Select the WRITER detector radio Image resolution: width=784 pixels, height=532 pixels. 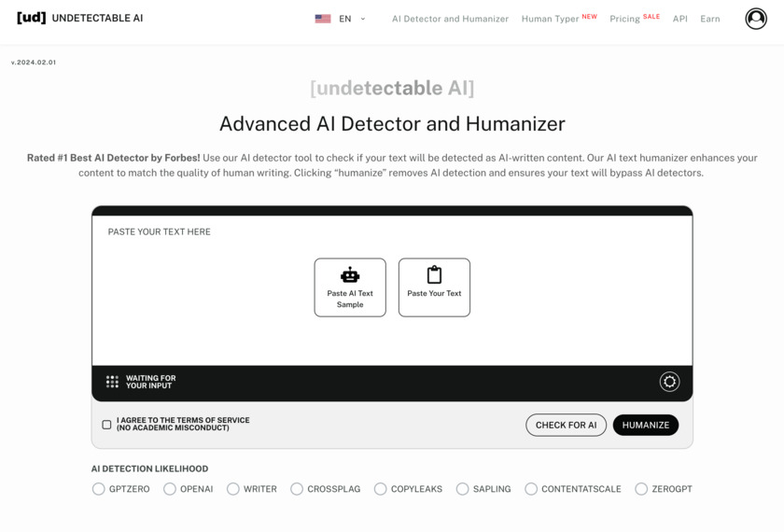[x=233, y=488]
